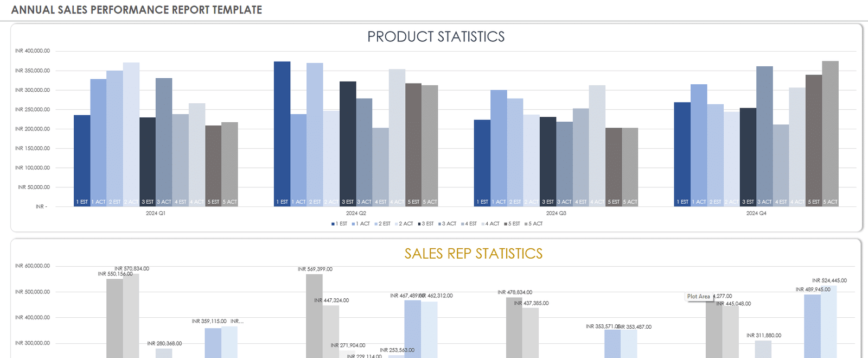868x358 pixels.
Task: Click the INR 400,000.00 axis label in Product Statistics
Action: 33,51
